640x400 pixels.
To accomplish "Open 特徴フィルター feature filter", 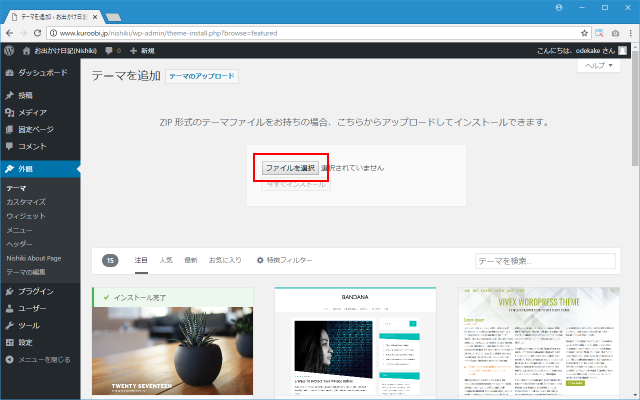I will coord(284,260).
